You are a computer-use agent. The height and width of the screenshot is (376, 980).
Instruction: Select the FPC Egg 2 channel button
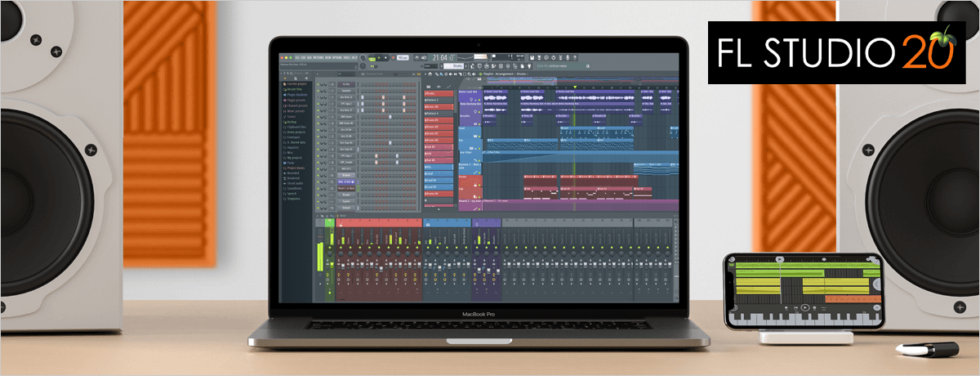(346, 104)
